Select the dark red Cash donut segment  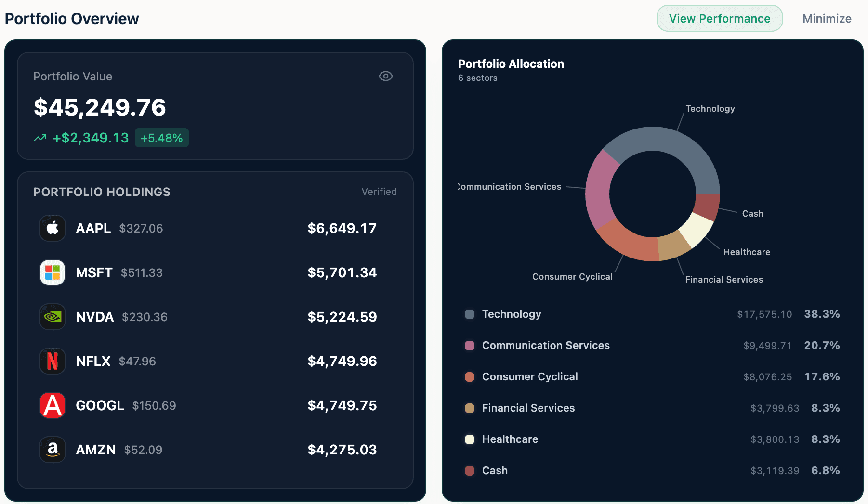707,207
